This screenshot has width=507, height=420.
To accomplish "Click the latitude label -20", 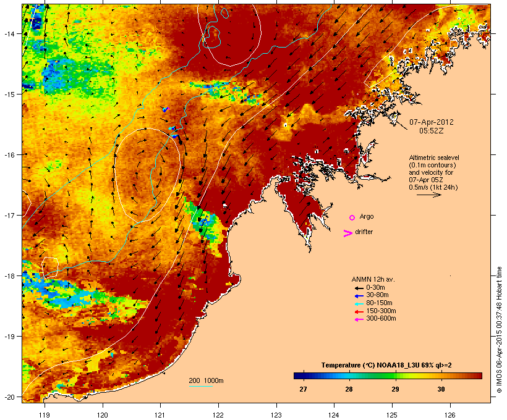I will pyautogui.click(x=9, y=397).
